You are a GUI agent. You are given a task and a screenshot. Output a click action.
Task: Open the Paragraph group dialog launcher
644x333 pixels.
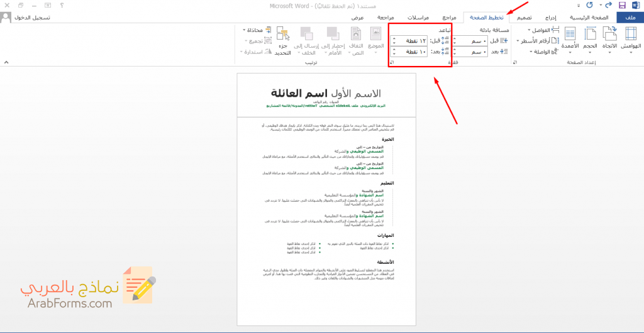pos(391,63)
